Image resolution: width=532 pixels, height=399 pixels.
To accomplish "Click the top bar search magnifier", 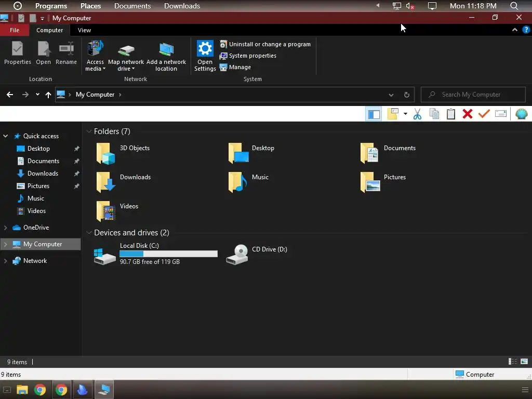I will [x=514, y=6].
